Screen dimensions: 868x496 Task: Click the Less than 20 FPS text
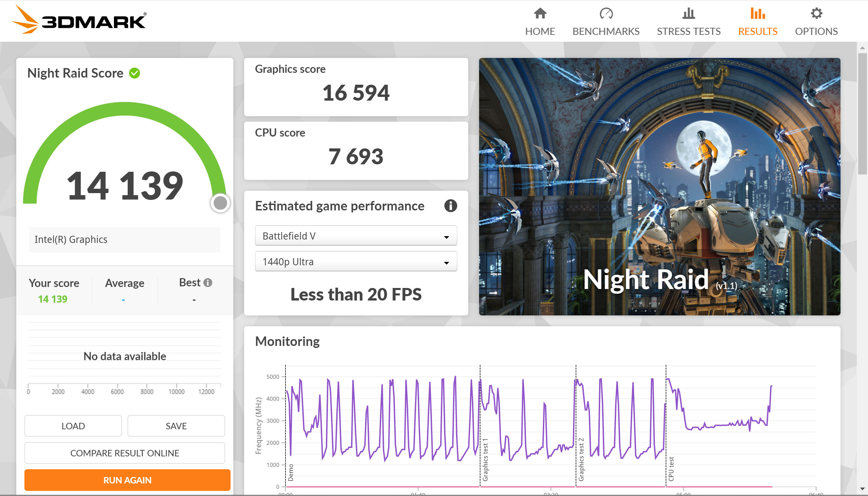(x=356, y=294)
